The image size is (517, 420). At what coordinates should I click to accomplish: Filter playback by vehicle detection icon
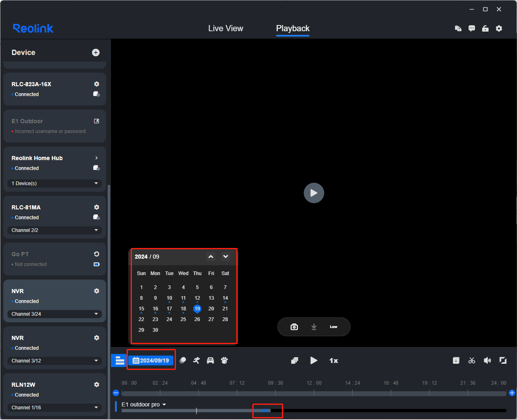pos(210,360)
